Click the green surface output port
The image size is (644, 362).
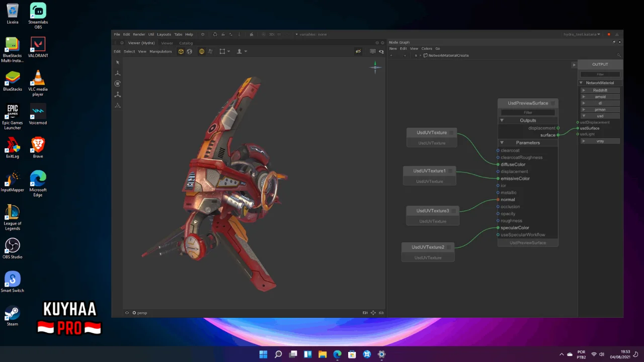(x=558, y=135)
